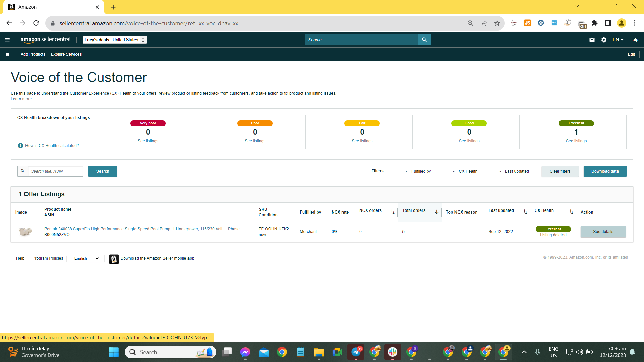Viewport: 644px width, 362px height.
Task: Open File Explorer from the taskbar
Action: tap(319, 352)
